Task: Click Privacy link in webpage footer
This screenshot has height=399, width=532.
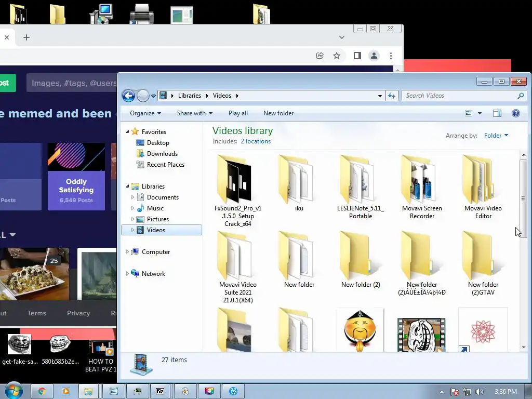Action: coord(78,313)
